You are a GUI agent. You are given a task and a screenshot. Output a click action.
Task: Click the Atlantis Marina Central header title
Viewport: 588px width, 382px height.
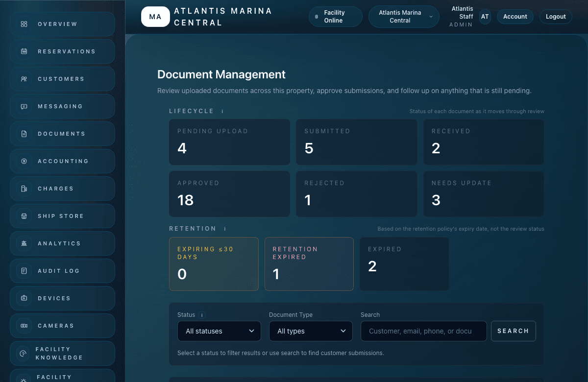(223, 17)
